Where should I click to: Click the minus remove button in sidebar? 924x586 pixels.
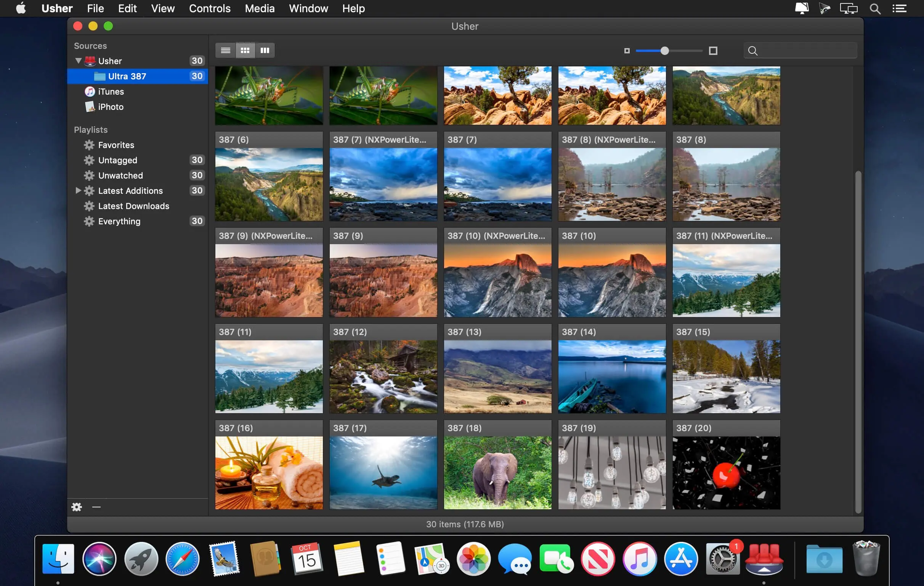click(x=96, y=507)
